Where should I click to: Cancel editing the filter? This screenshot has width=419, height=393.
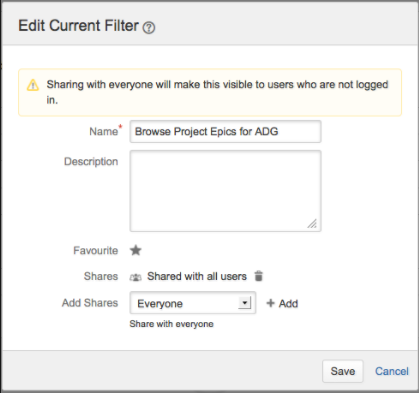point(392,371)
